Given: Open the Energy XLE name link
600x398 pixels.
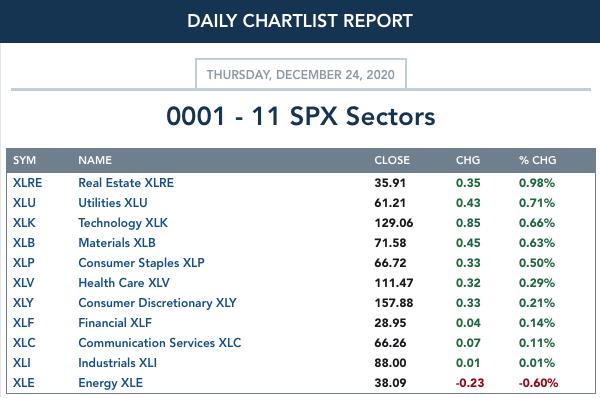Looking at the screenshot, I should (x=111, y=383).
